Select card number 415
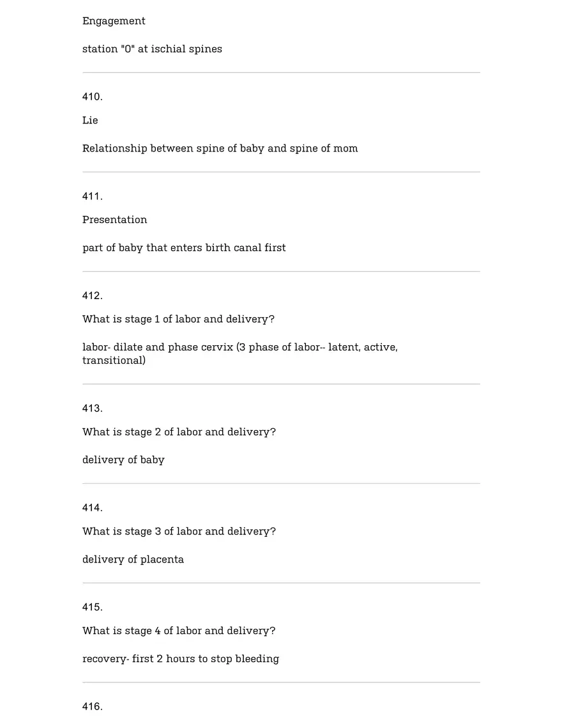 [x=92, y=607]
